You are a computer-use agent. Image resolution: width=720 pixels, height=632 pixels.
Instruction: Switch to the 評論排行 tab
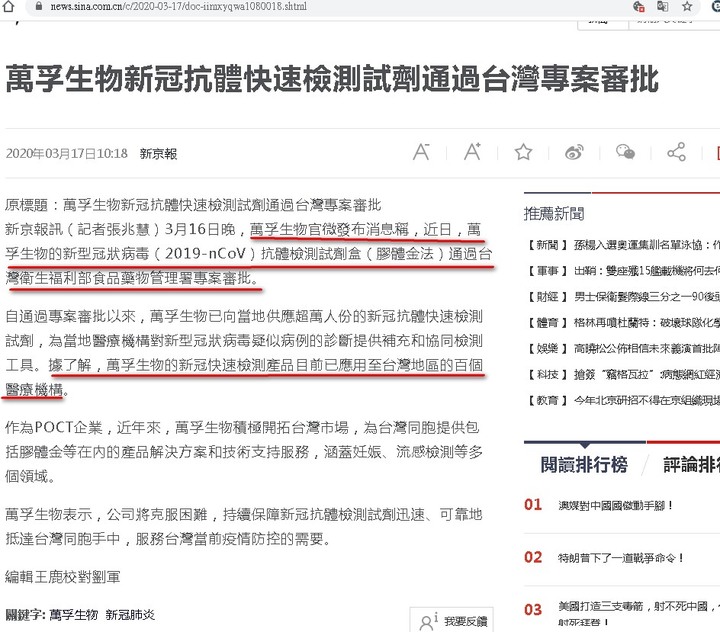(692, 465)
